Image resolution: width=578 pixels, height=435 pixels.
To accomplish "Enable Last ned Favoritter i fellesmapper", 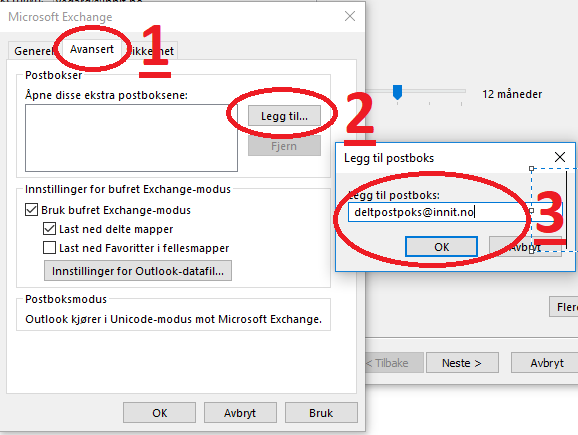I will pos(49,248).
